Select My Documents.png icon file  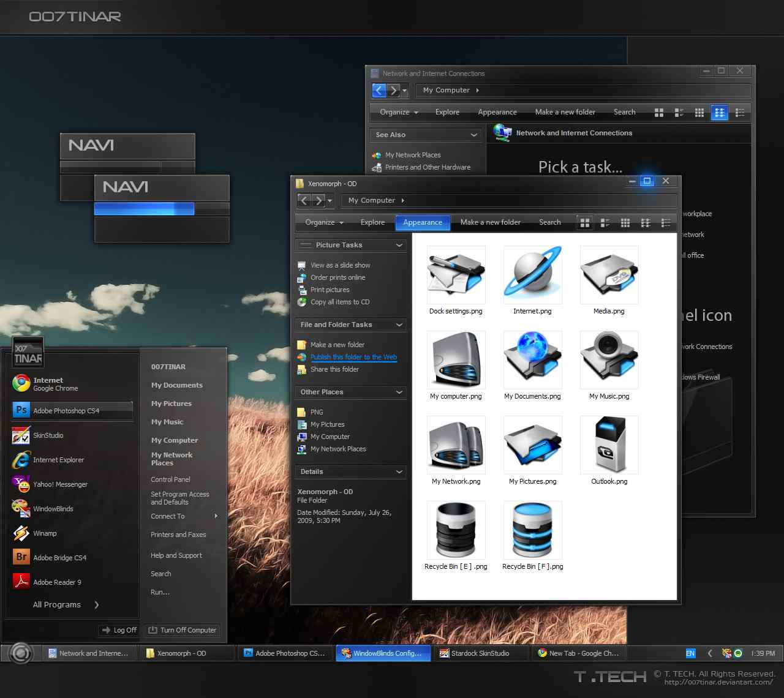tap(532, 360)
